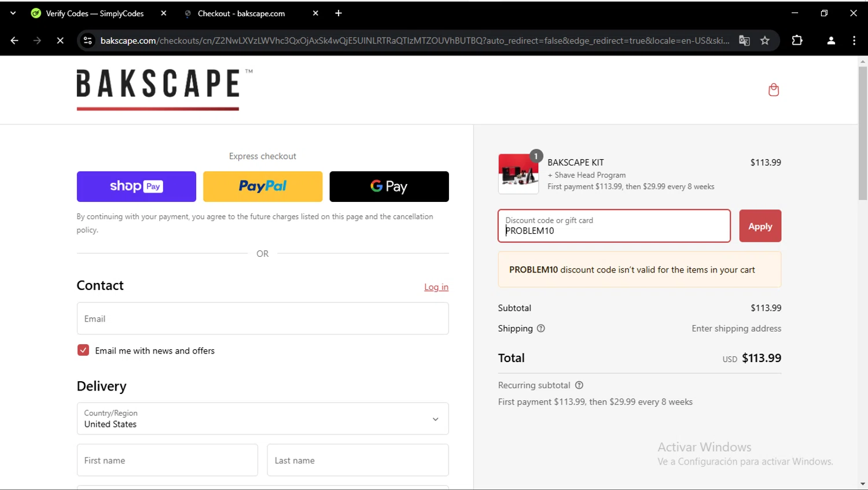Toggle Email me with news and offers
Screen dimensions: 868x490
83,351
